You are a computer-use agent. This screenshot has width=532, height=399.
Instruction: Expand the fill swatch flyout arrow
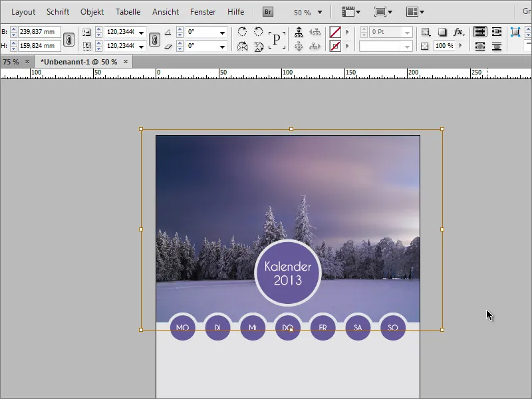(347, 32)
